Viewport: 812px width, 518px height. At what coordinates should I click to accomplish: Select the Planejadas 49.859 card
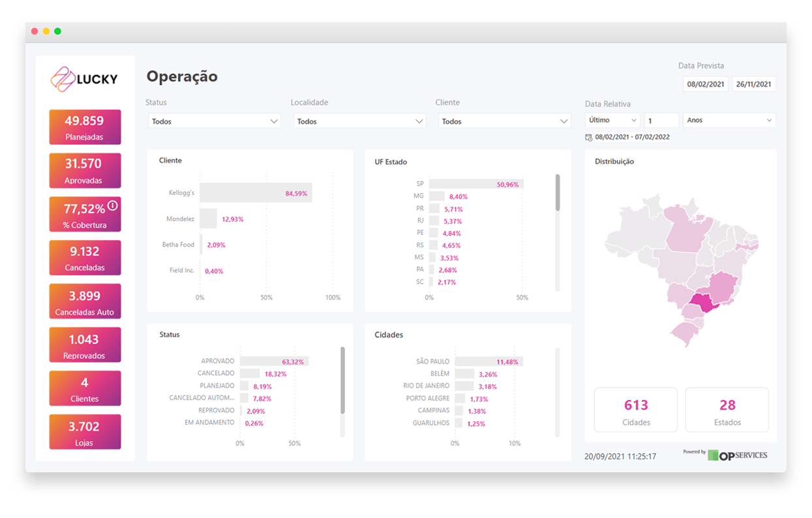(x=85, y=127)
